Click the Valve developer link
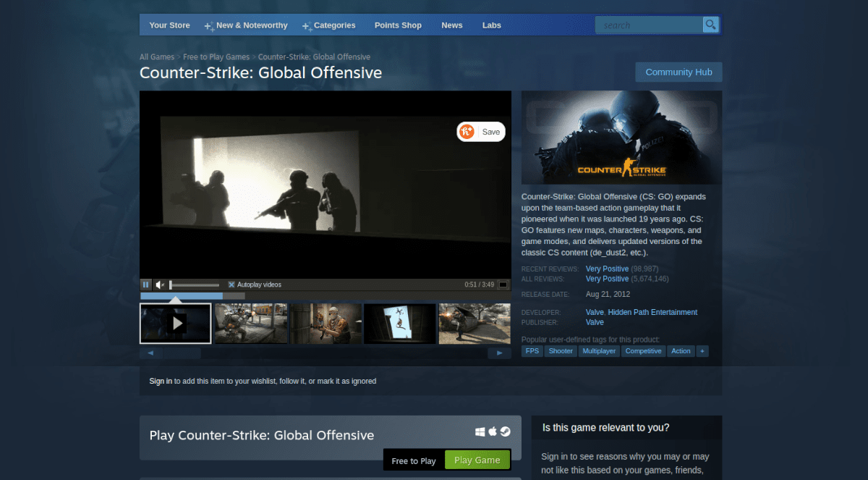The height and width of the screenshot is (480, 868). (593, 312)
